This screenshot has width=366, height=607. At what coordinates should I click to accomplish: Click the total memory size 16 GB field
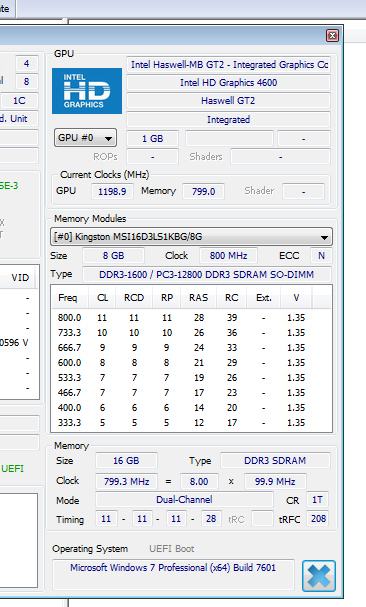[126, 461]
